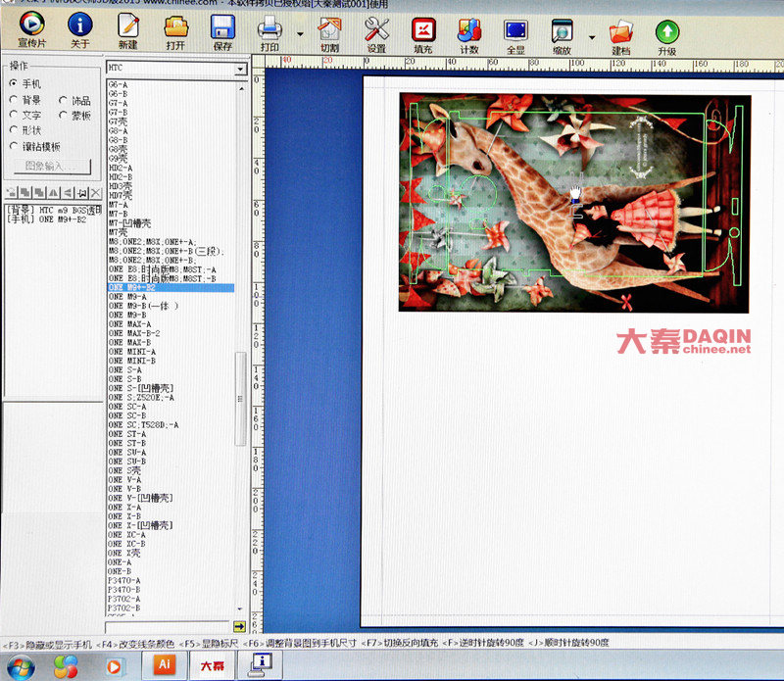This screenshot has height=681, width=784.
Task: Select model ONE ST-A
Action: click(x=127, y=434)
